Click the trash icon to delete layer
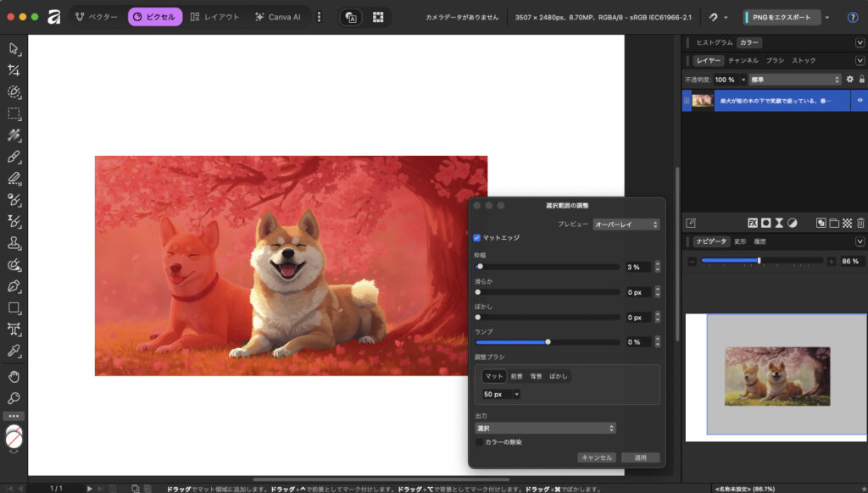 (x=860, y=223)
